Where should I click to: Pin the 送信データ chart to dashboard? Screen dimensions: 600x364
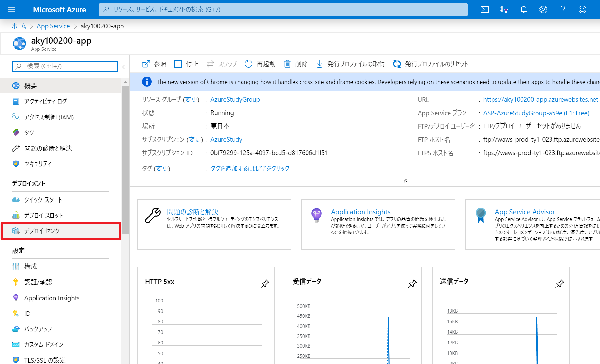click(560, 284)
